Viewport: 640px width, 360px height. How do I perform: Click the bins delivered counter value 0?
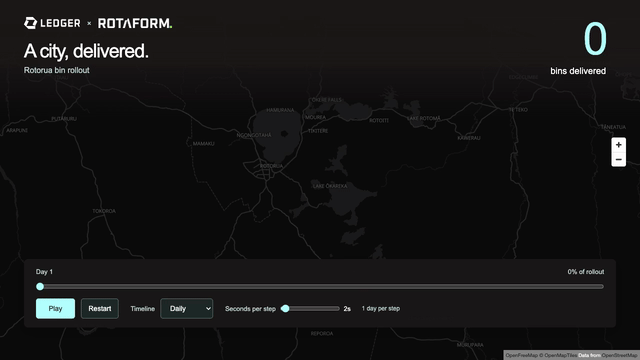[595, 39]
